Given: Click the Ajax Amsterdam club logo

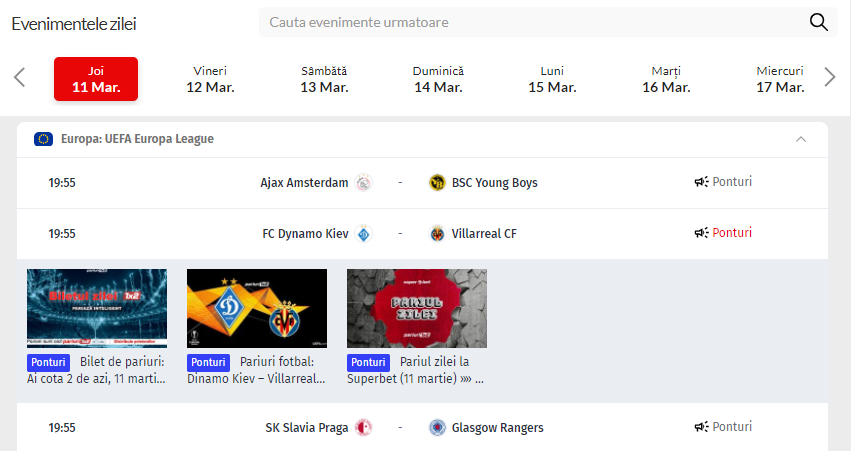Looking at the screenshot, I should coord(364,183).
